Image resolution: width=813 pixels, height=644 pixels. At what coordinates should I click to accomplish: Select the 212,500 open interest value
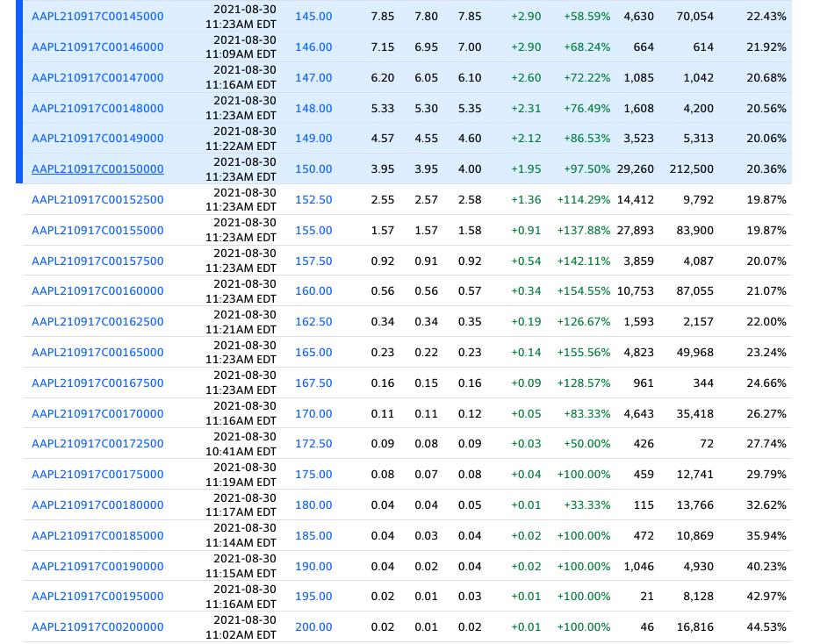[x=692, y=169]
